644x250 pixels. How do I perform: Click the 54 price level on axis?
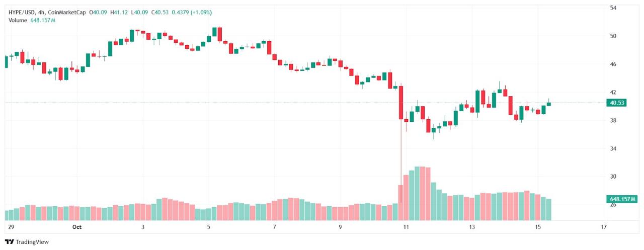pos(613,8)
